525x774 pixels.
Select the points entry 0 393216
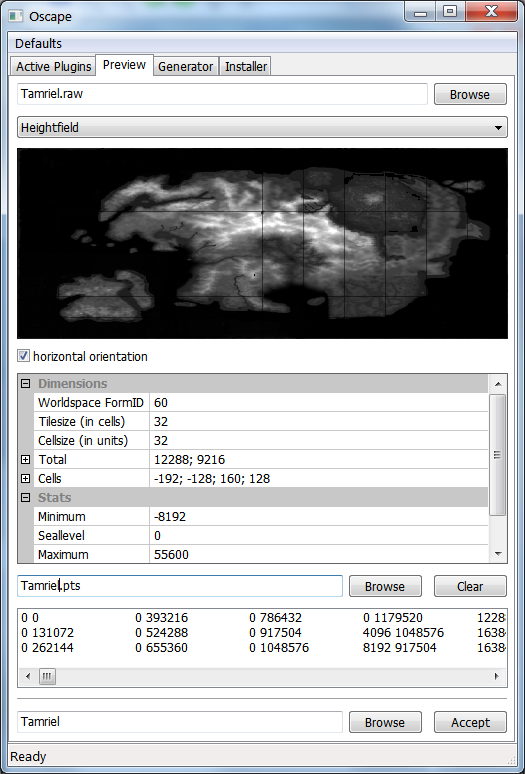click(161, 618)
